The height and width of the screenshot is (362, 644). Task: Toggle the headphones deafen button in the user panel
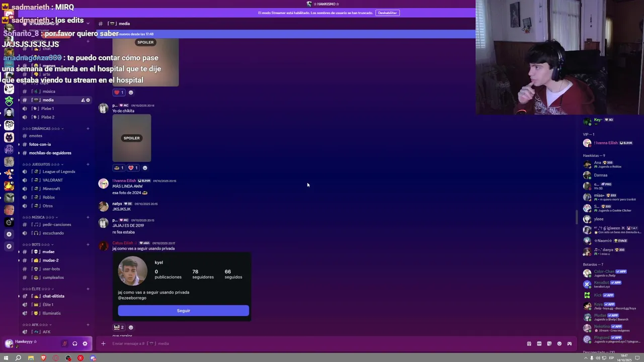coord(74,343)
